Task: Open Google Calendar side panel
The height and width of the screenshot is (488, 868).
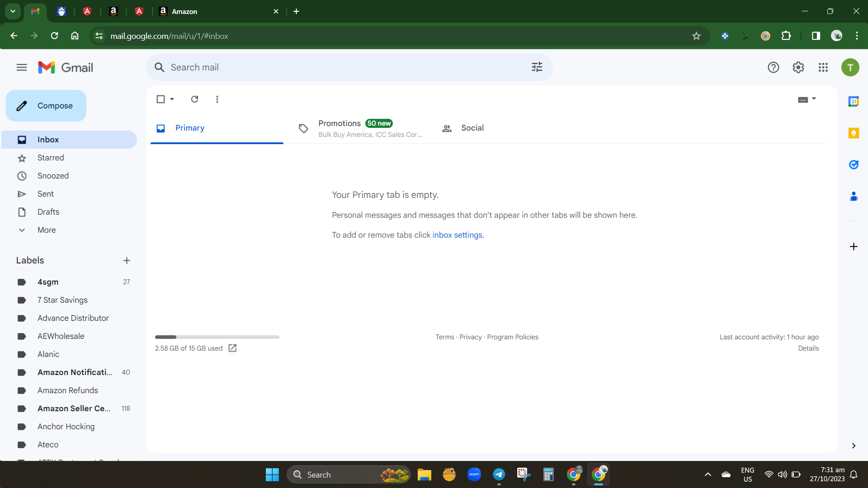Action: click(x=854, y=101)
